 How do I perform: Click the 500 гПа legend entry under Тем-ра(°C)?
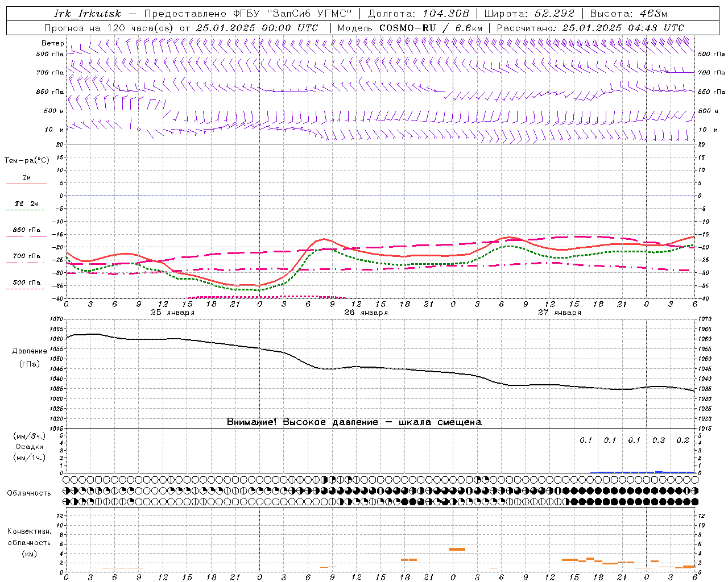(x=26, y=282)
